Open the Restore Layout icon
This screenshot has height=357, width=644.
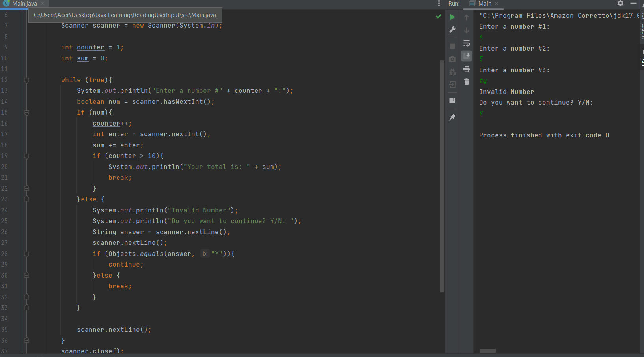point(452,101)
